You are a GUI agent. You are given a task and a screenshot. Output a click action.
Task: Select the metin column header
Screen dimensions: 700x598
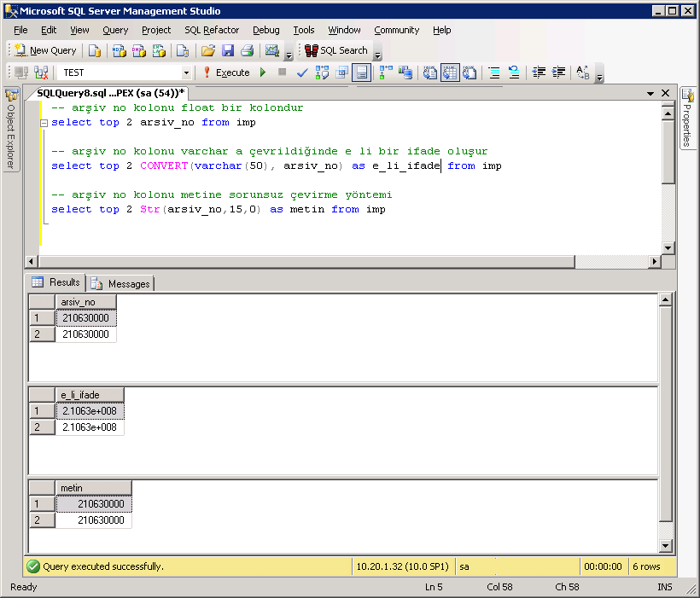point(94,488)
